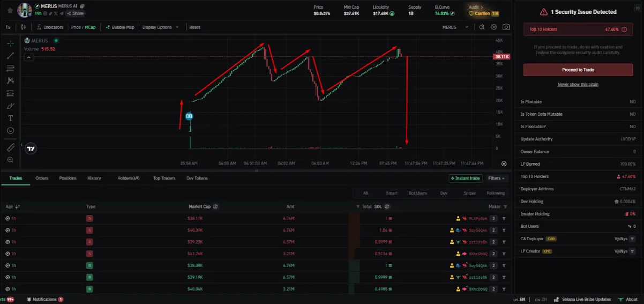Select the ruler measure tool
Image resolution: width=644 pixels, height=304 pixels.
[10, 147]
